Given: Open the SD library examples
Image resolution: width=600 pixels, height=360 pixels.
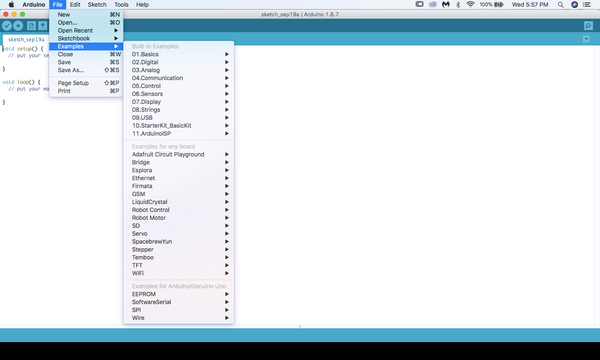Looking at the screenshot, I should [179, 226].
